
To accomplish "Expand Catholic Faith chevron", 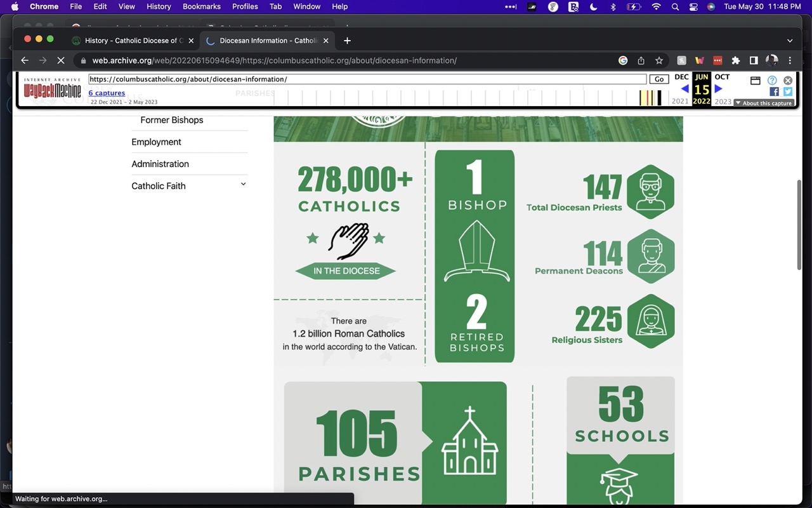I will click(x=243, y=184).
